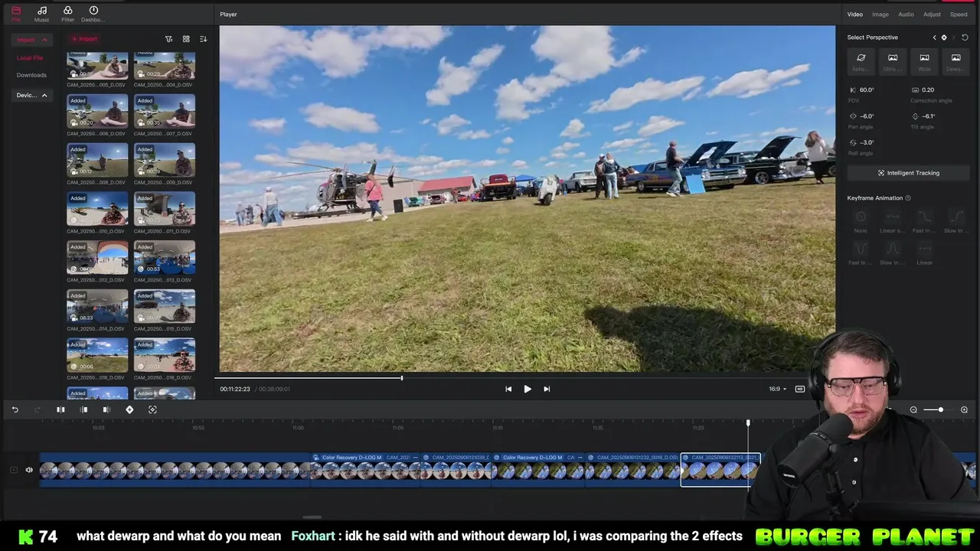Open the 16:9 aspect ratio dropdown

(778, 389)
